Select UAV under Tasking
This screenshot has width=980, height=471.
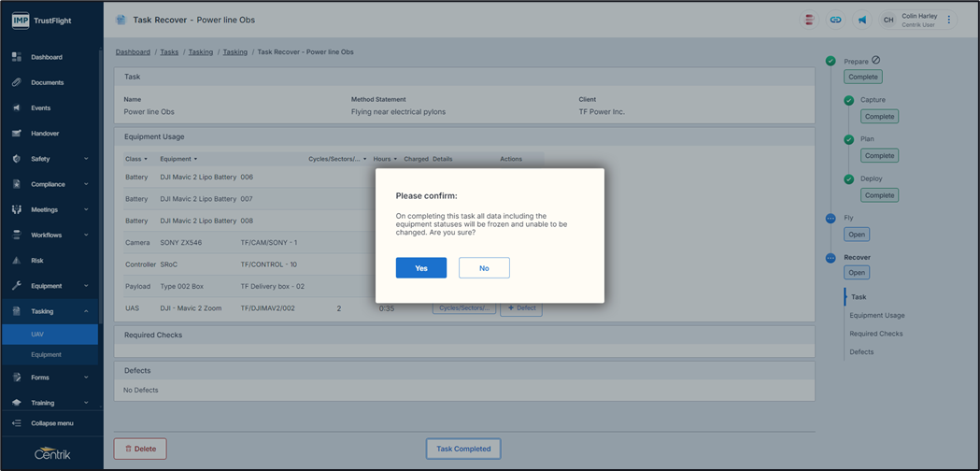[37, 334]
